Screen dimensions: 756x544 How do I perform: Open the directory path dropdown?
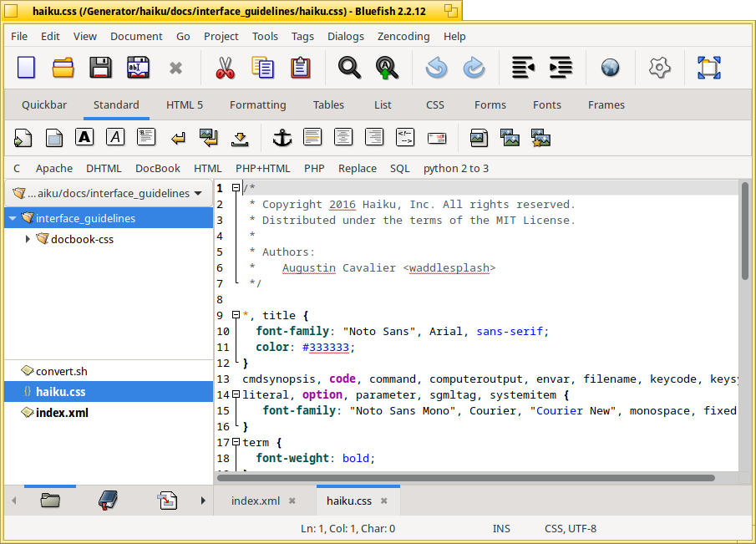[109, 193]
